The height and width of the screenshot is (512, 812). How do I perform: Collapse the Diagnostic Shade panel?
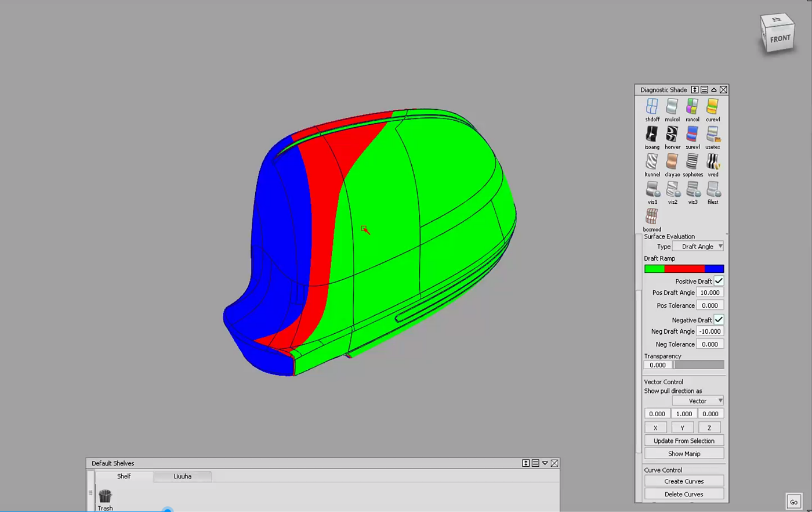714,90
